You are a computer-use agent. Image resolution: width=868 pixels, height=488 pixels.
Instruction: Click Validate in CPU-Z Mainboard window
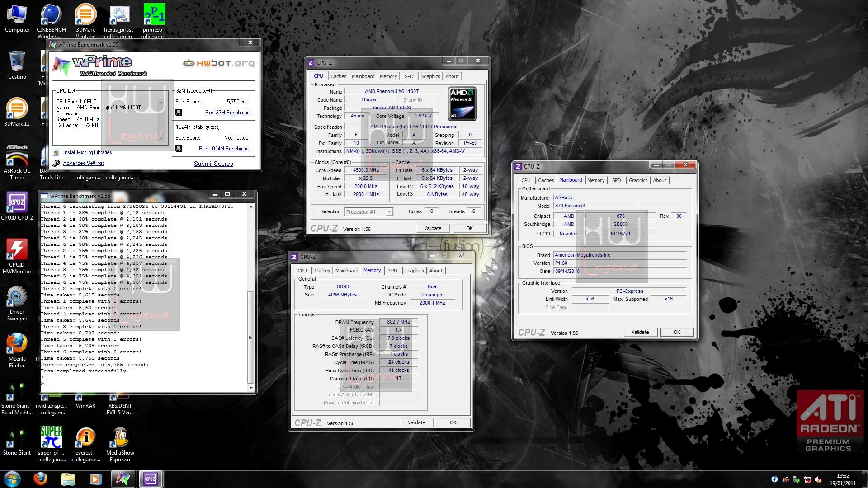click(640, 332)
